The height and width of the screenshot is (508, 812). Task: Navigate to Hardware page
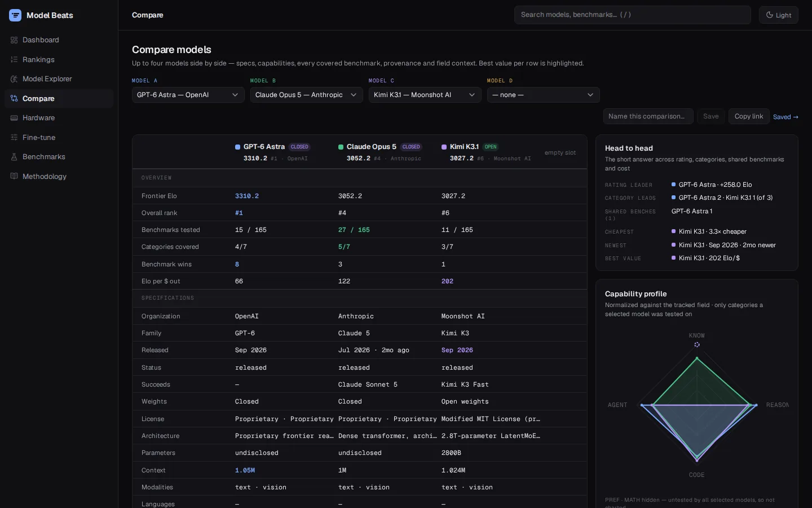pos(59,118)
